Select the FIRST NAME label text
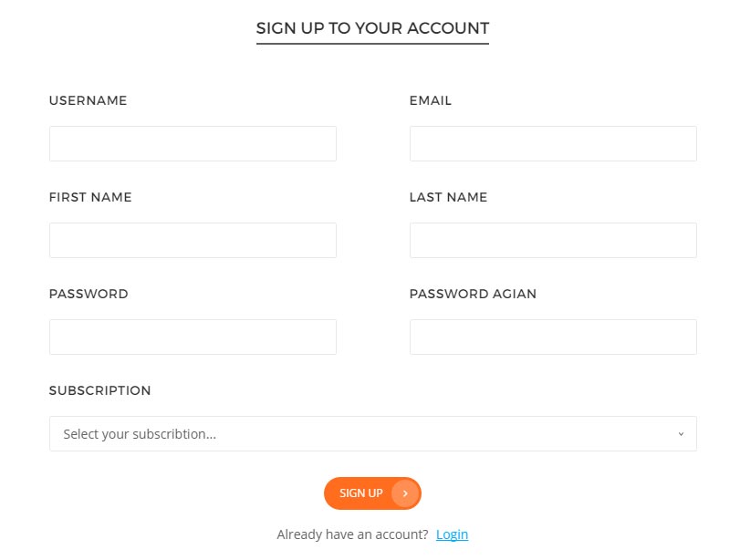 click(x=90, y=197)
